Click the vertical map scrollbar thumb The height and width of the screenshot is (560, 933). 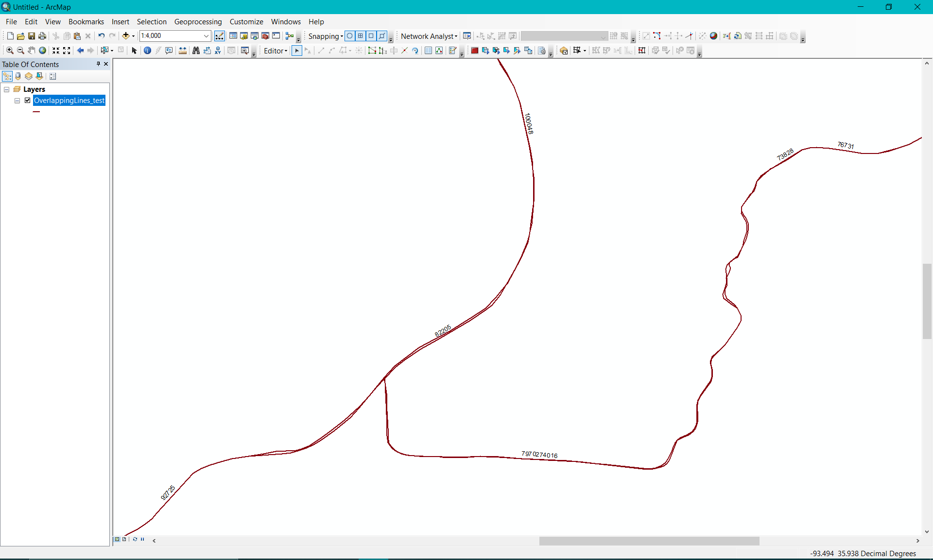927,301
